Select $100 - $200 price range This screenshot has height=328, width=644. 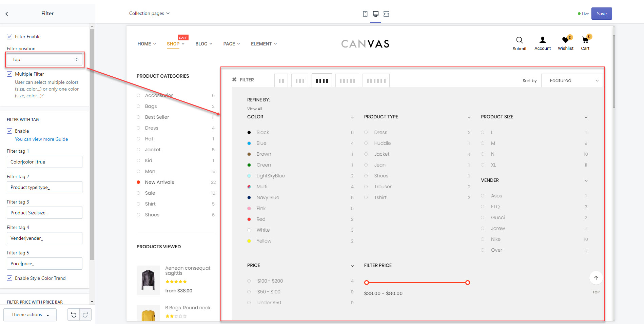tap(270, 281)
